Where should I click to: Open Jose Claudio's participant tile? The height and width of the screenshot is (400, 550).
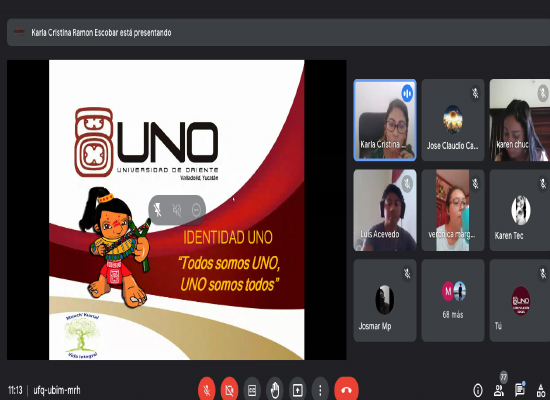pos(453,120)
